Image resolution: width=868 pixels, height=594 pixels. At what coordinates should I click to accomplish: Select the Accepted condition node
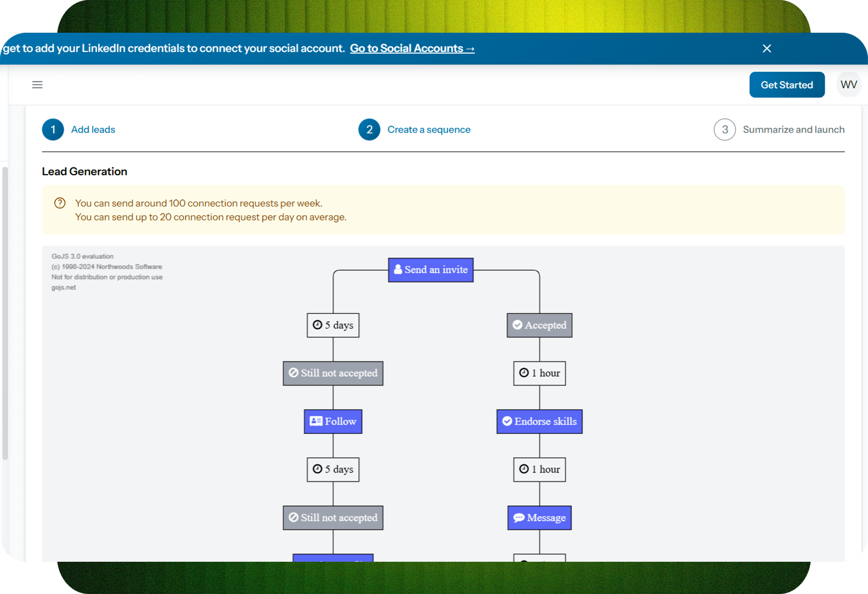540,325
